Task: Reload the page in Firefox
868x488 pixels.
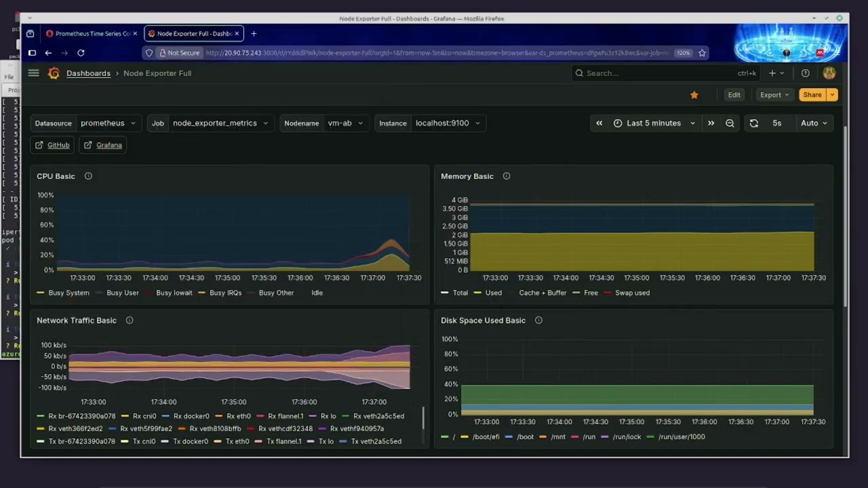Action: click(81, 53)
